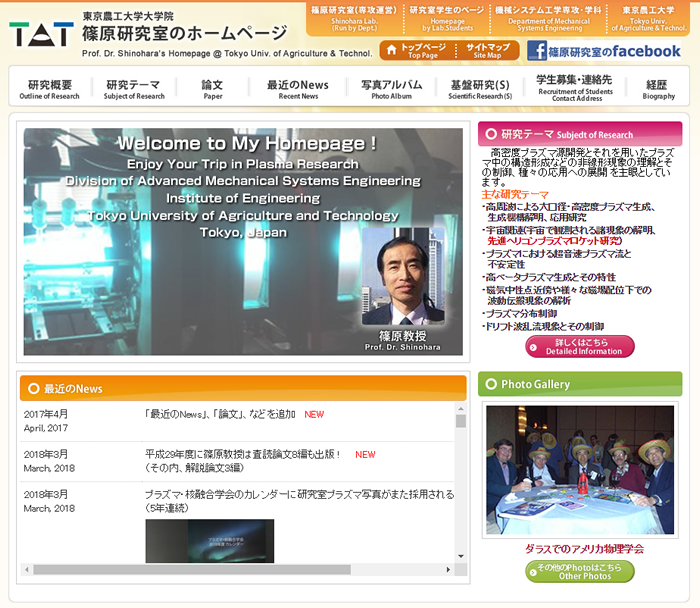Click the Welcome to My Homepage banner
This screenshot has width=700, height=608.
click(243, 242)
